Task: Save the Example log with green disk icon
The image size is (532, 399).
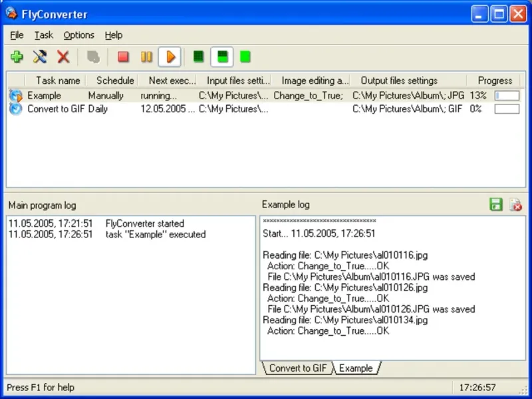Action: [496, 205]
